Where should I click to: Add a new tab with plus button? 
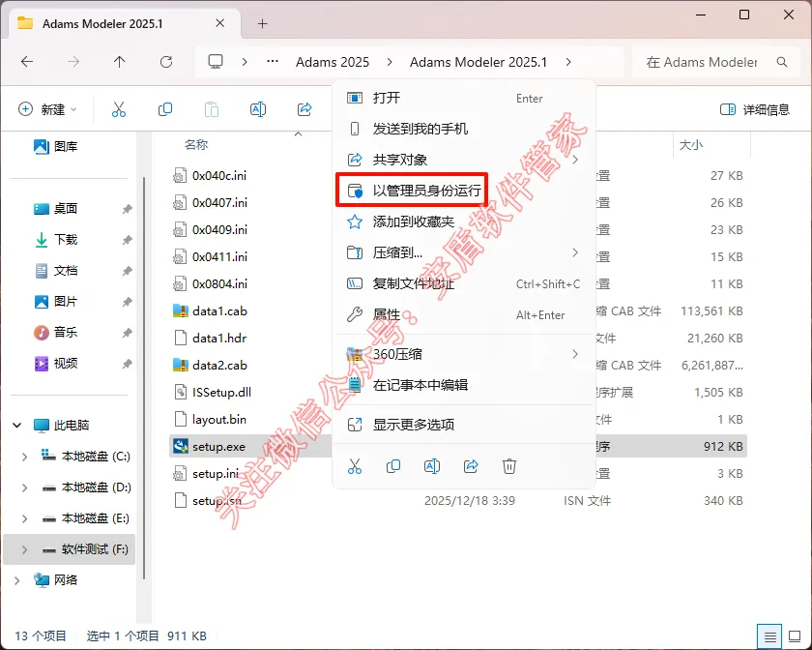click(263, 24)
